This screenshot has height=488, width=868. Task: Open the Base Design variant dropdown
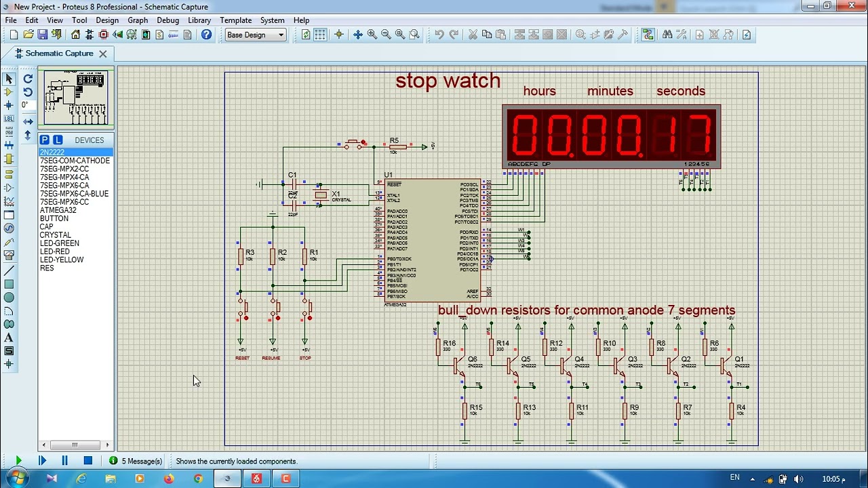tap(256, 35)
